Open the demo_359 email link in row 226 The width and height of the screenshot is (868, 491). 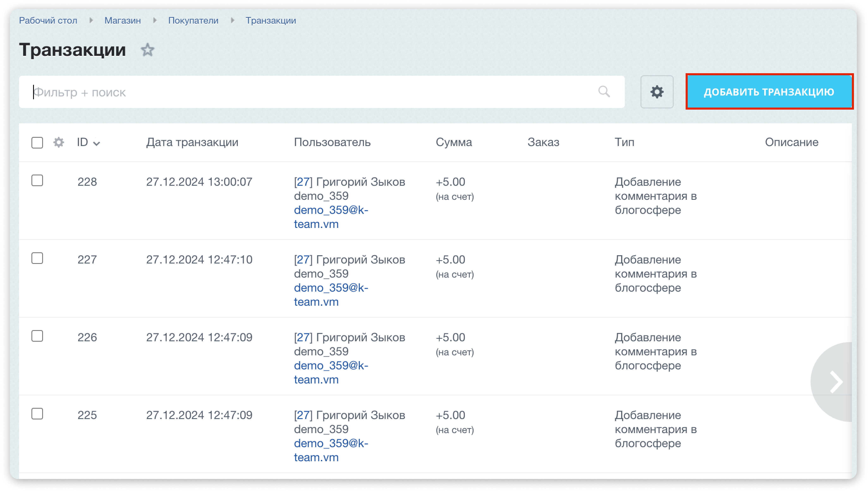click(331, 372)
